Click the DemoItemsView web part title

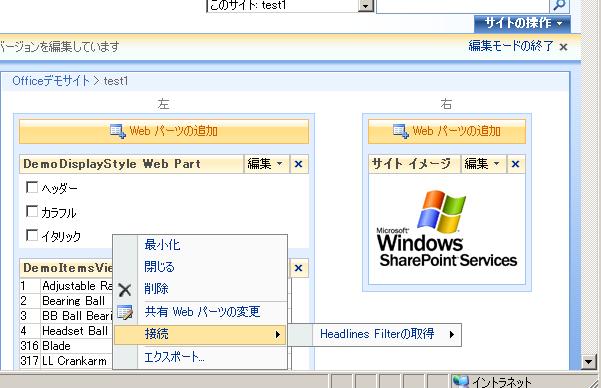coord(68,268)
